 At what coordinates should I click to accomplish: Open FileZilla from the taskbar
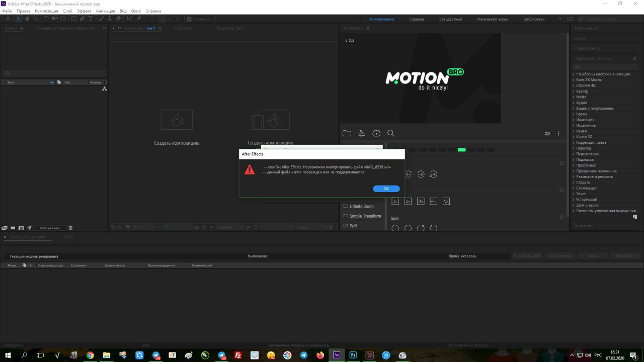click(x=238, y=355)
